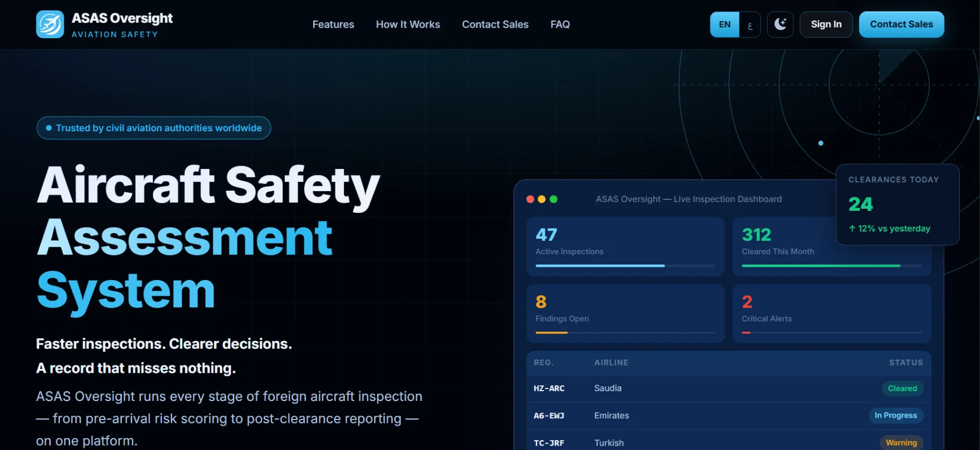Go to the How It Works section

408,25
